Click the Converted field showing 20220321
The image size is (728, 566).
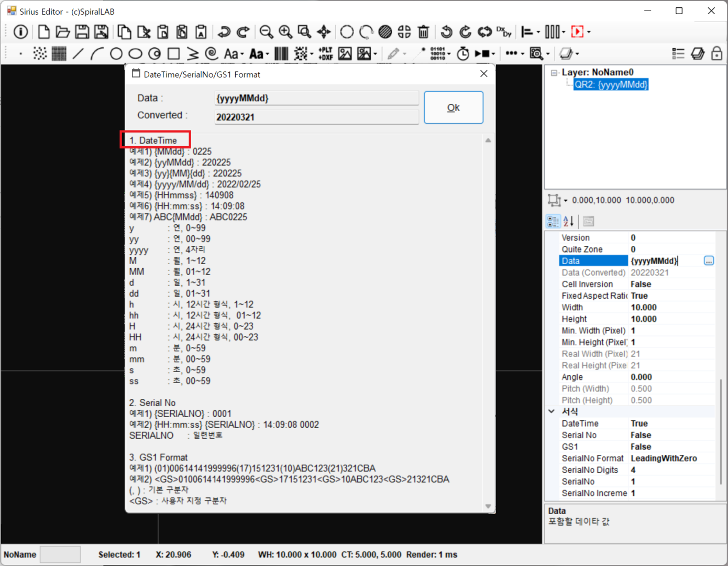click(x=316, y=117)
